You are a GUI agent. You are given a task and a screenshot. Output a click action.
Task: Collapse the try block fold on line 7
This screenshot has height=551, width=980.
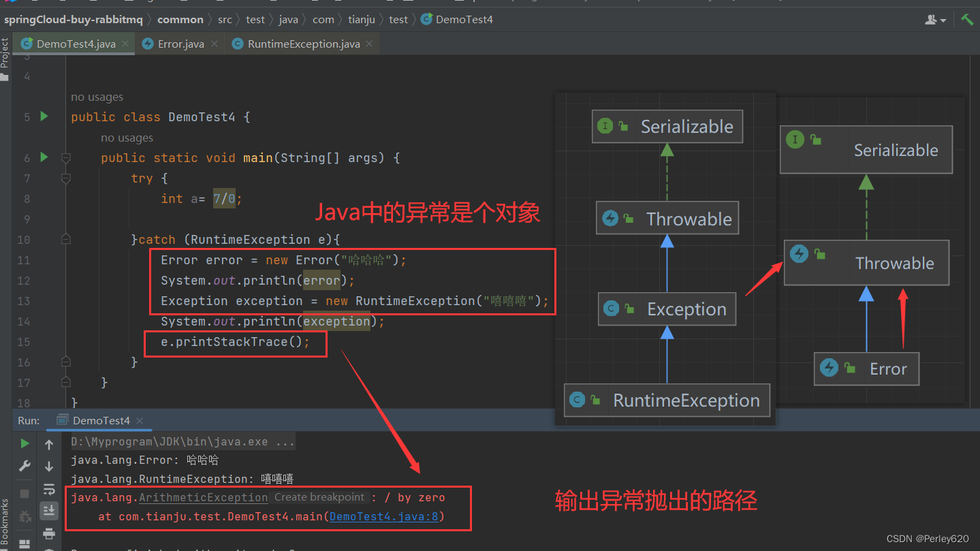coord(66,178)
